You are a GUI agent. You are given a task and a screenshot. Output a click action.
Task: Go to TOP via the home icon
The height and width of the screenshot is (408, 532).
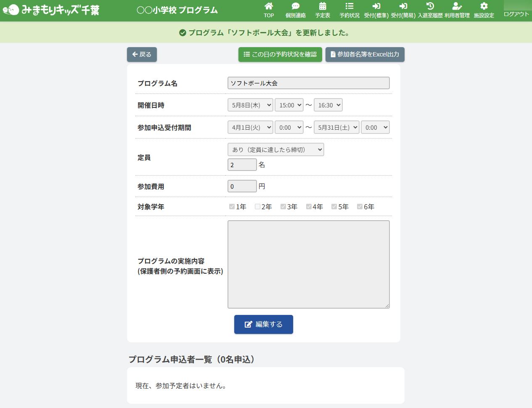tap(269, 6)
